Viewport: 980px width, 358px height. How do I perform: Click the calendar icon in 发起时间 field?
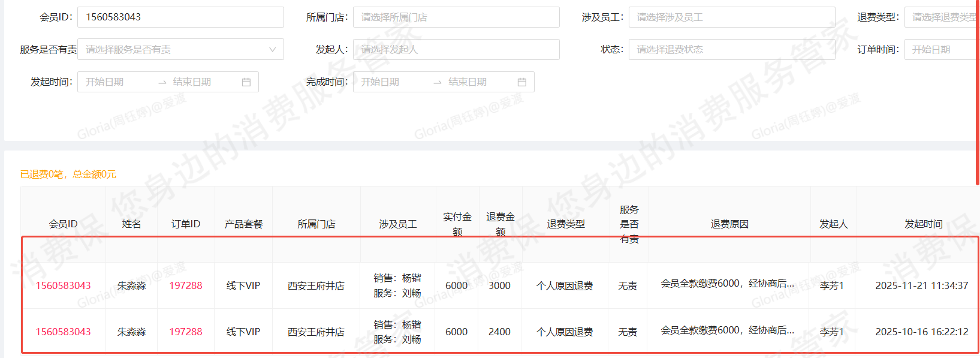point(246,82)
